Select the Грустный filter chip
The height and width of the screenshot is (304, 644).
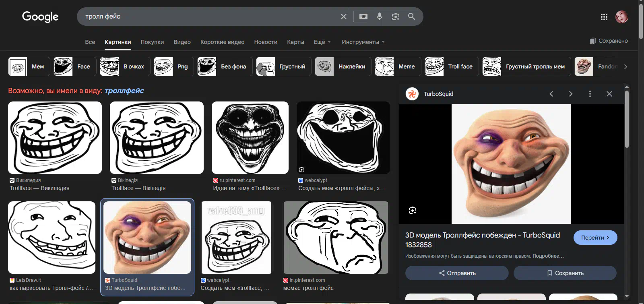[x=284, y=66]
